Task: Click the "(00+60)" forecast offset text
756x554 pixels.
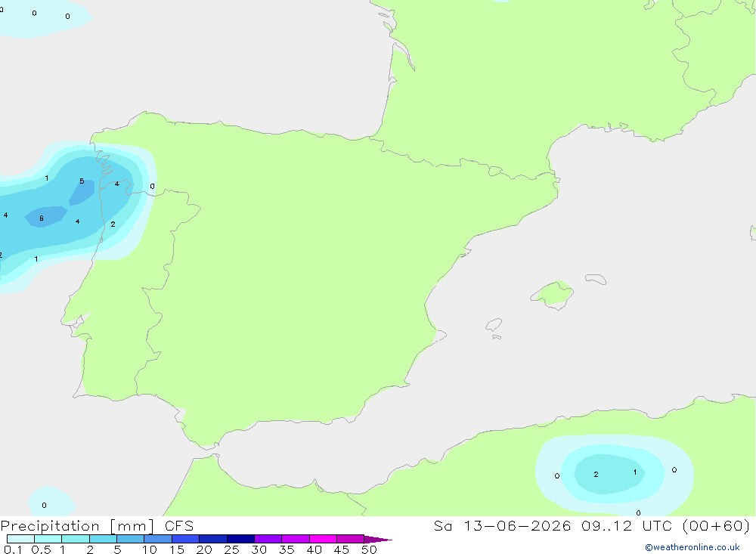Action: (x=717, y=525)
